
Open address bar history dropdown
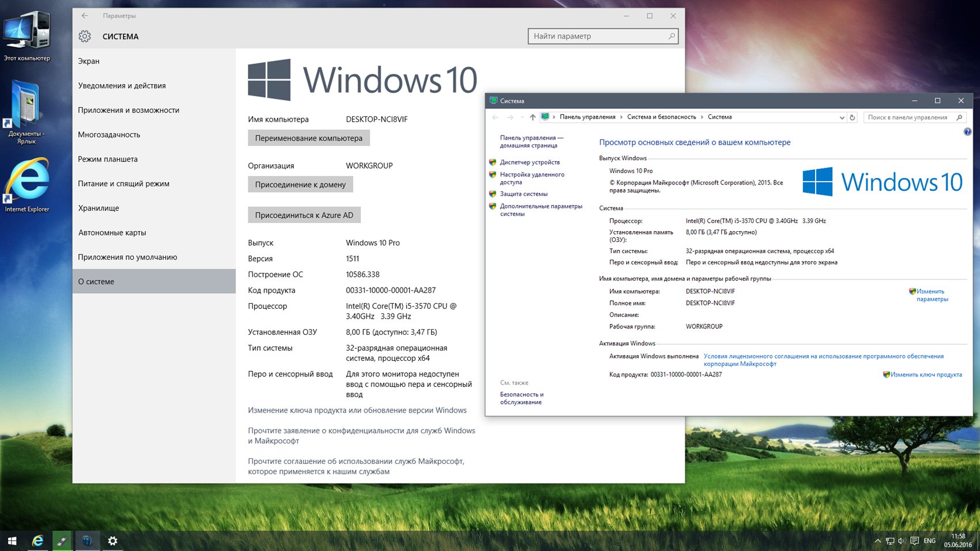click(842, 117)
